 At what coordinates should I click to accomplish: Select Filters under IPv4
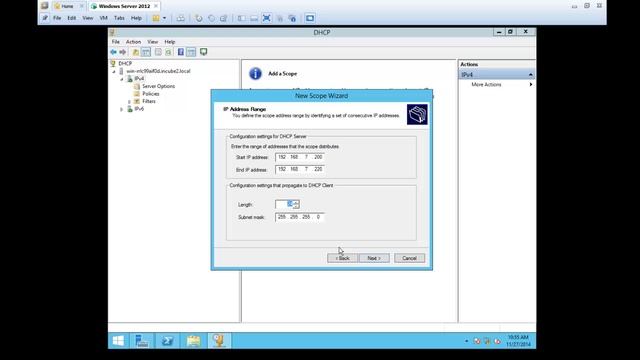point(149,101)
